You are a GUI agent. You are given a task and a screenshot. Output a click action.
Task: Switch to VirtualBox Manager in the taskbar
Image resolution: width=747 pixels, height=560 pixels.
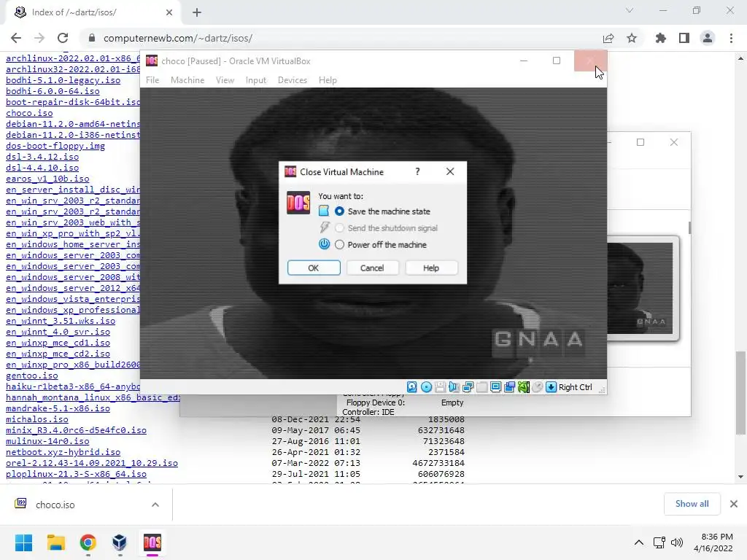pos(120,542)
